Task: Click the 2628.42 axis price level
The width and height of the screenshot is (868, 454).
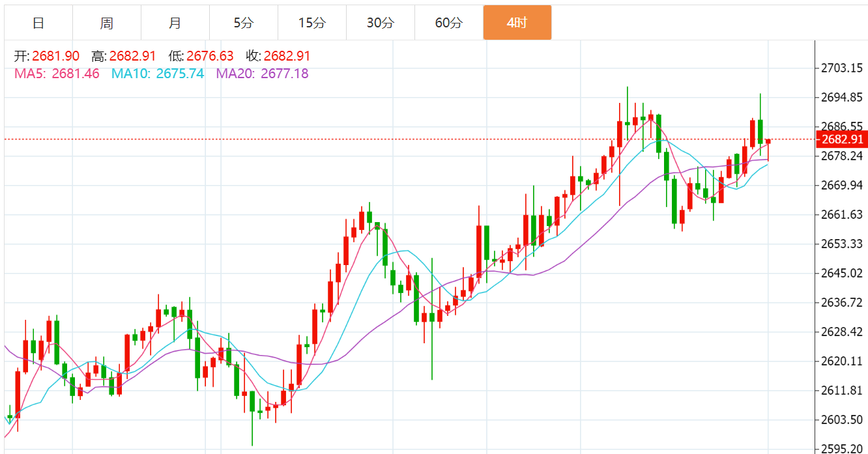Action: coord(843,332)
